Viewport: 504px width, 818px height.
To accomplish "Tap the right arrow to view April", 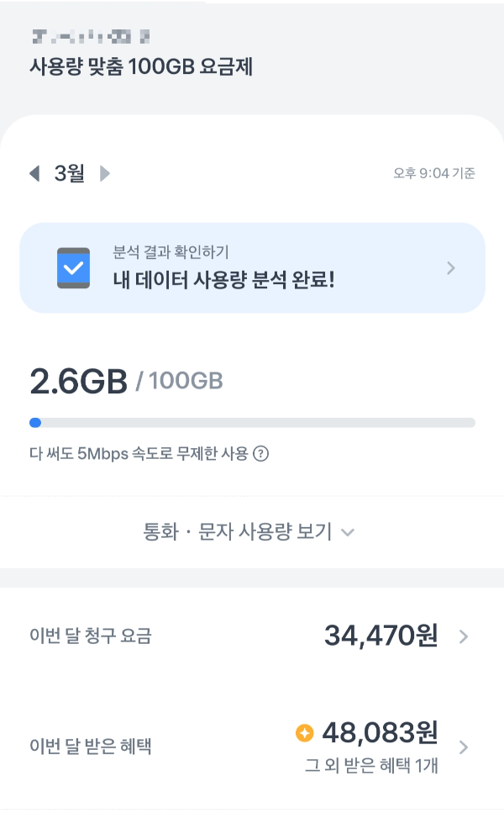I will [x=105, y=172].
